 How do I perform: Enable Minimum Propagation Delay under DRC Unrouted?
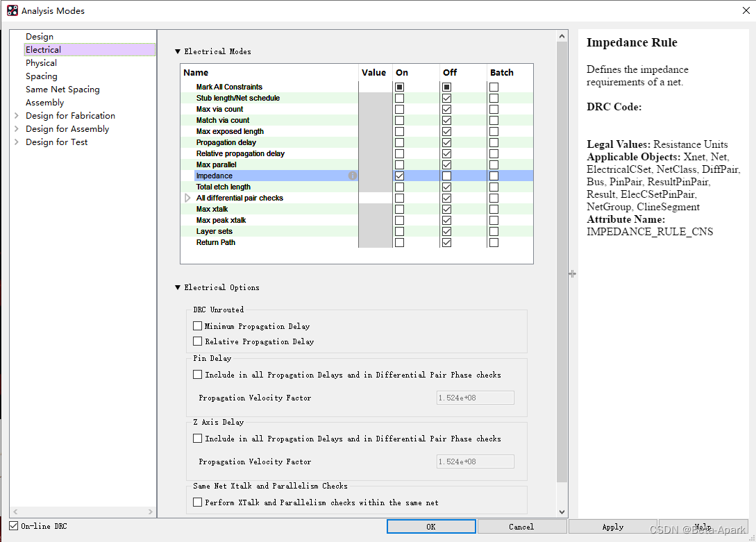[x=198, y=326]
